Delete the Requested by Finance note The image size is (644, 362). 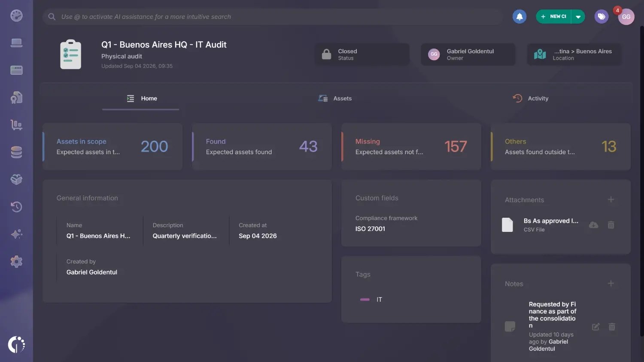612,327
